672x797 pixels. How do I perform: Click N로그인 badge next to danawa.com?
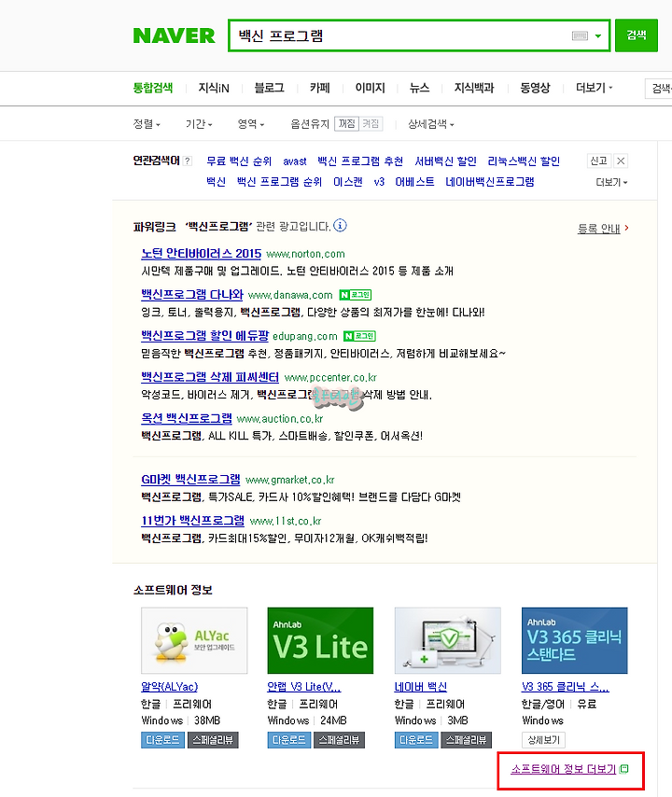point(356,295)
